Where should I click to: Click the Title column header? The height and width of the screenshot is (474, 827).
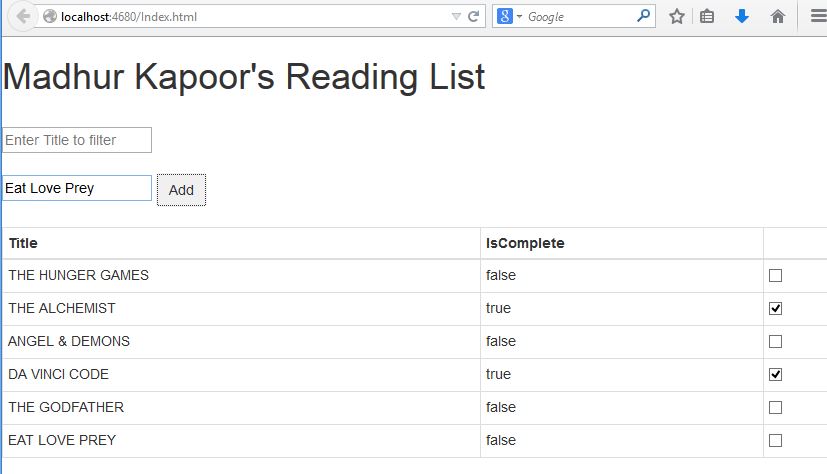click(x=23, y=243)
